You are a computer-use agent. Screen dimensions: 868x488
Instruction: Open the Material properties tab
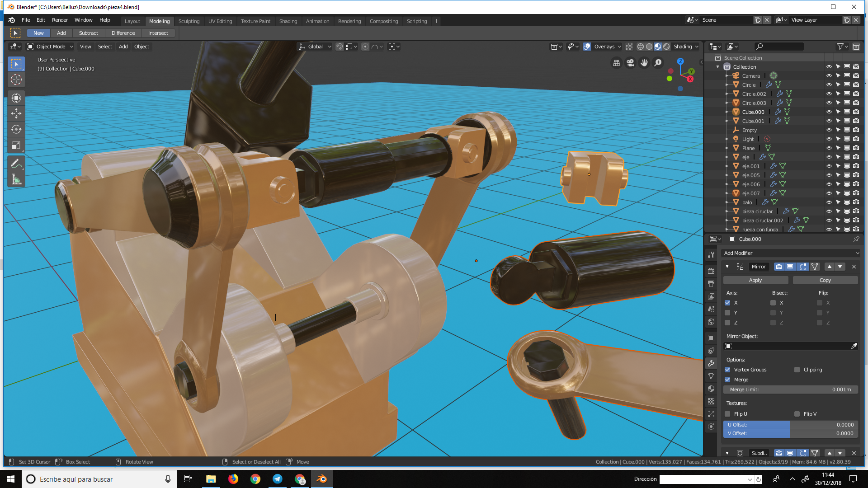(x=711, y=389)
